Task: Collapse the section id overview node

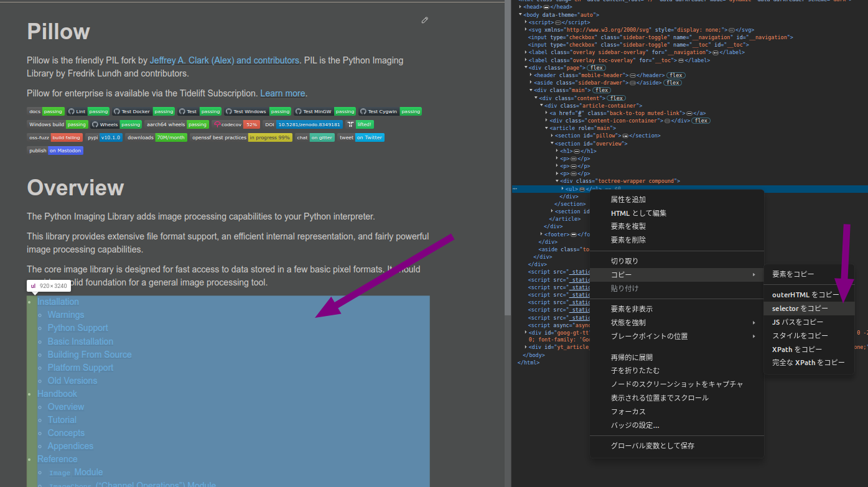Action: coord(552,143)
